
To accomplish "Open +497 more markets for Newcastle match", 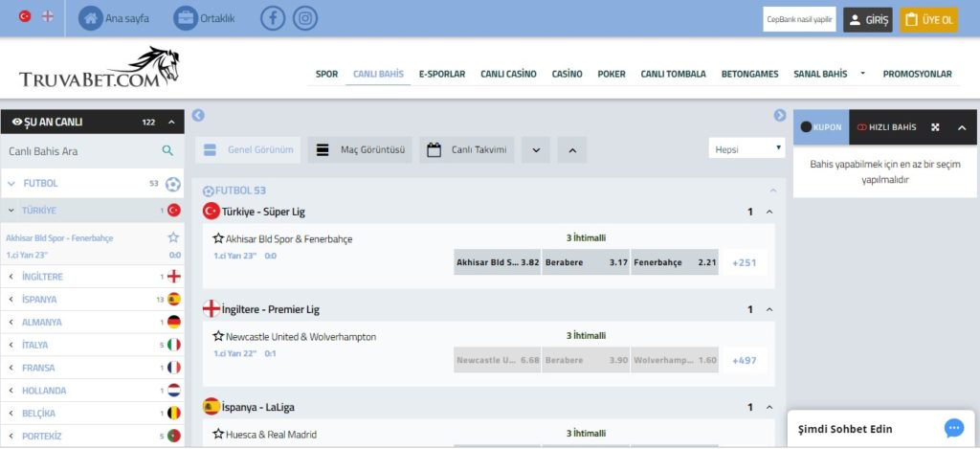I will click(744, 360).
